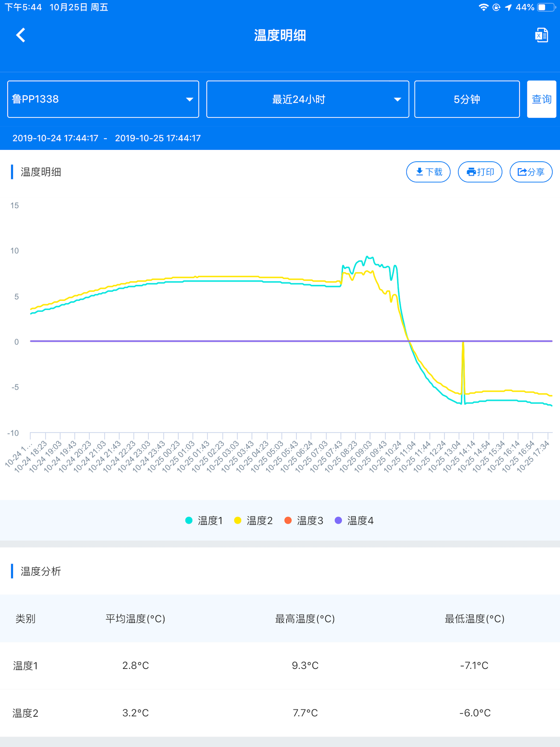This screenshot has width=560, height=747.
Task: Click start time 2019-10-24 17:44:17
Action: tap(56, 138)
